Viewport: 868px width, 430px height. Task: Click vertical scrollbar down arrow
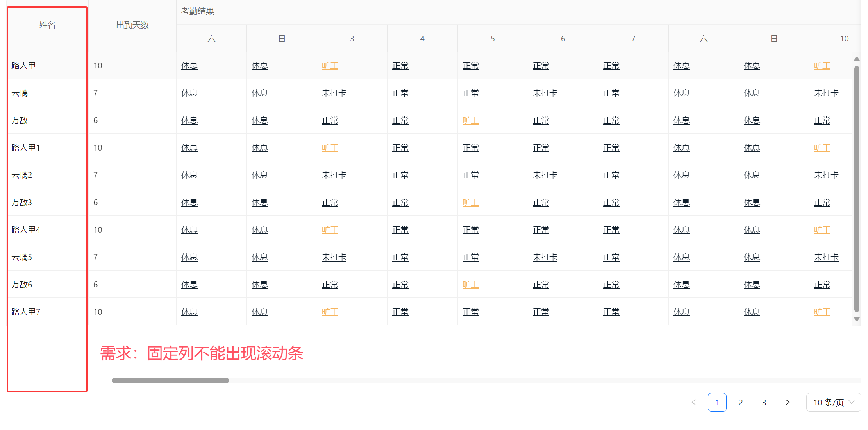[857, 319]
